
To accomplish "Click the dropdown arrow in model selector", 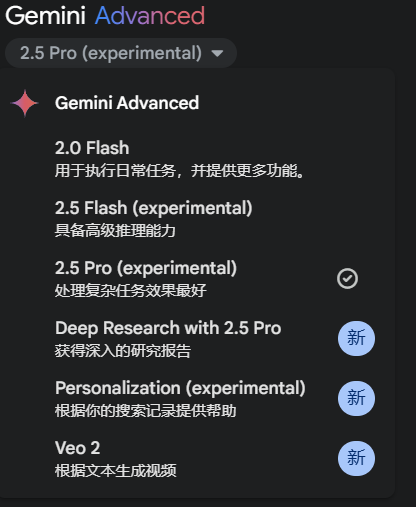I will coord(217,53).
